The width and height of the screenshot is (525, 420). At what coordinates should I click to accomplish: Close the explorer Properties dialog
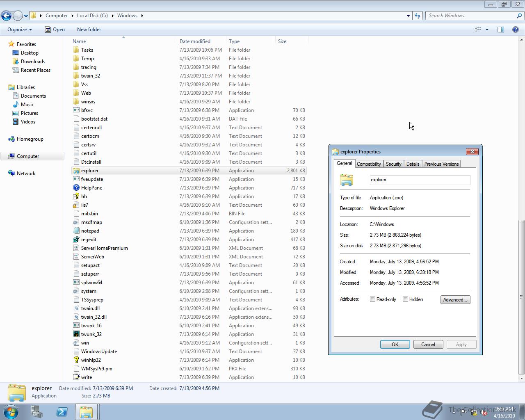click(x=472, y=151)
